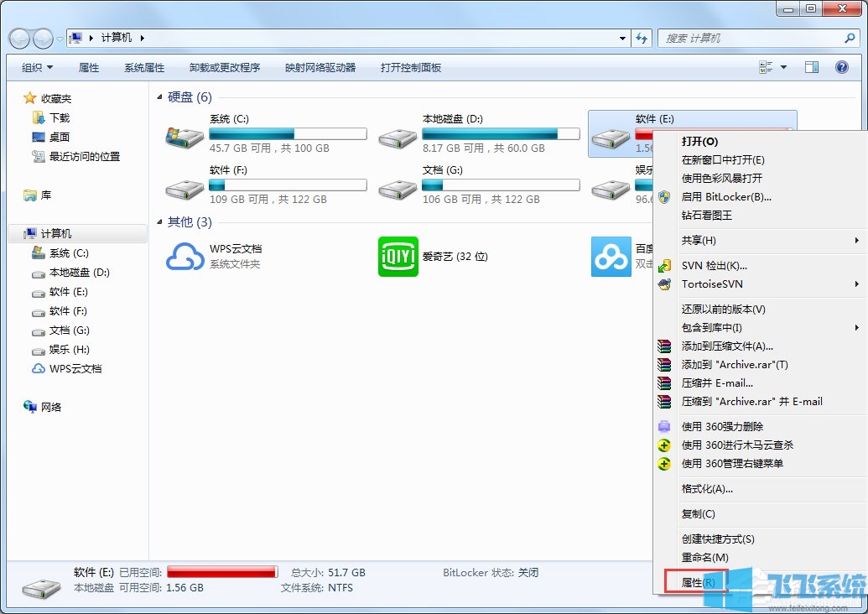
Task: Open the 爱奇艺 (32 位) application
Action: pyautogui.click(x=398, y=256)
